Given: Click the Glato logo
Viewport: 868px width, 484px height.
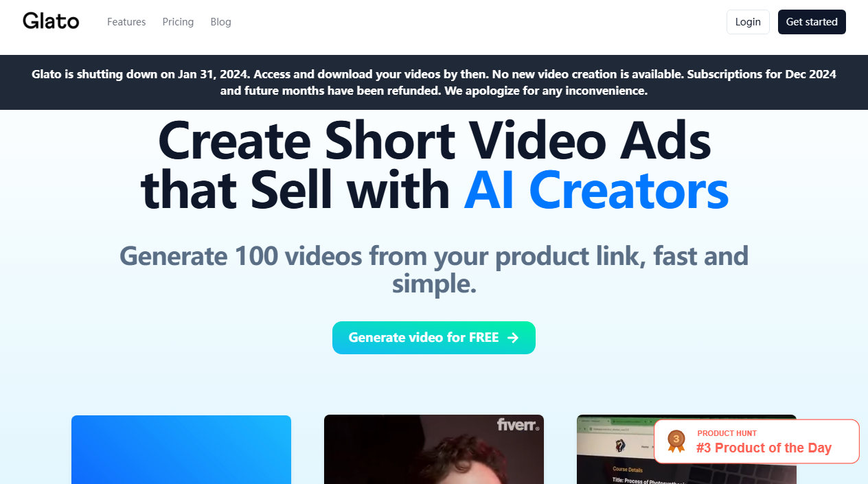Looking at the screenshot, I should (x=51, y=21).
